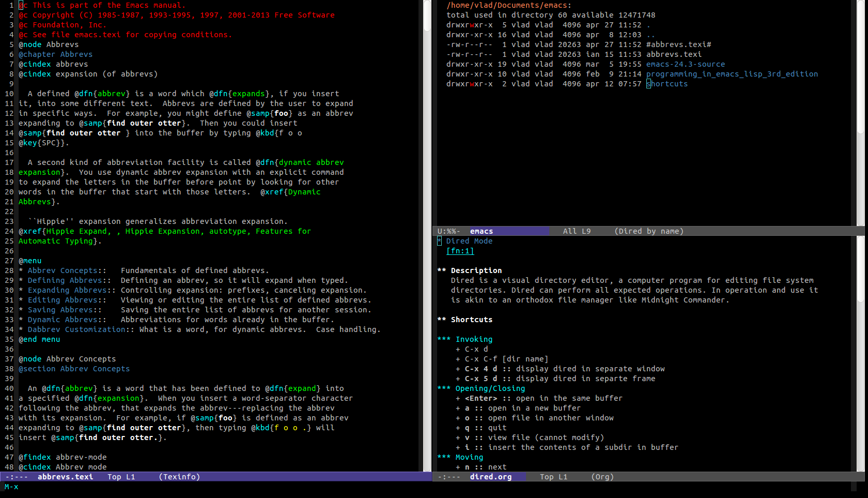
Task: Click dired.org buffer name in mode line
Action: (x=491, y=477)
